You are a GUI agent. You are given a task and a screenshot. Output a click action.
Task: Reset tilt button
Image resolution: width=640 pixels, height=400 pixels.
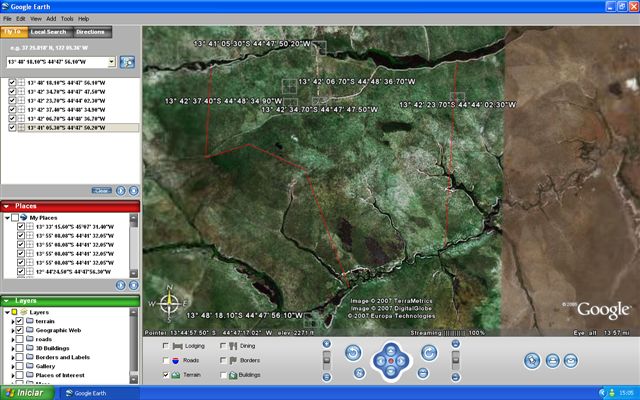(x=423, y=373)
